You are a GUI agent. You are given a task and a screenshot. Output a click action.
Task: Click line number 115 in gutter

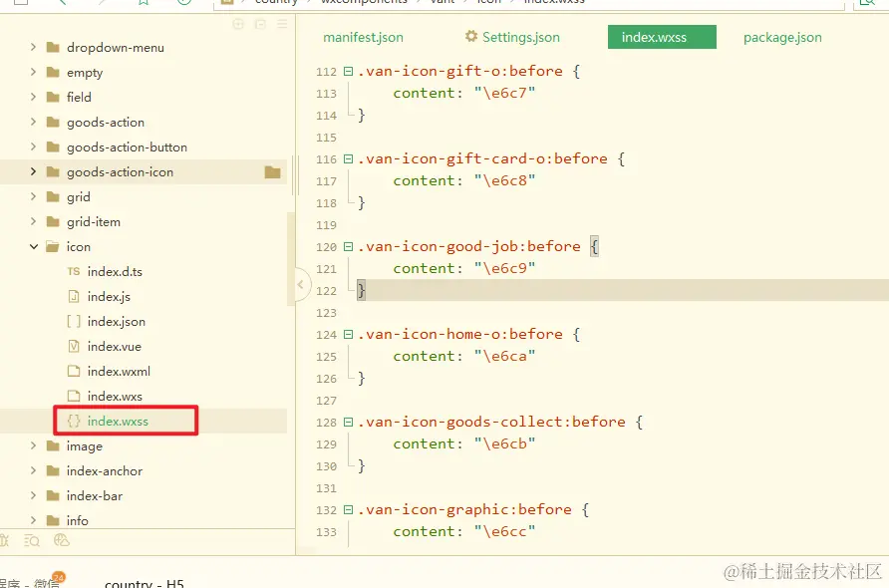pyautogui.click(x=326, y=138)
